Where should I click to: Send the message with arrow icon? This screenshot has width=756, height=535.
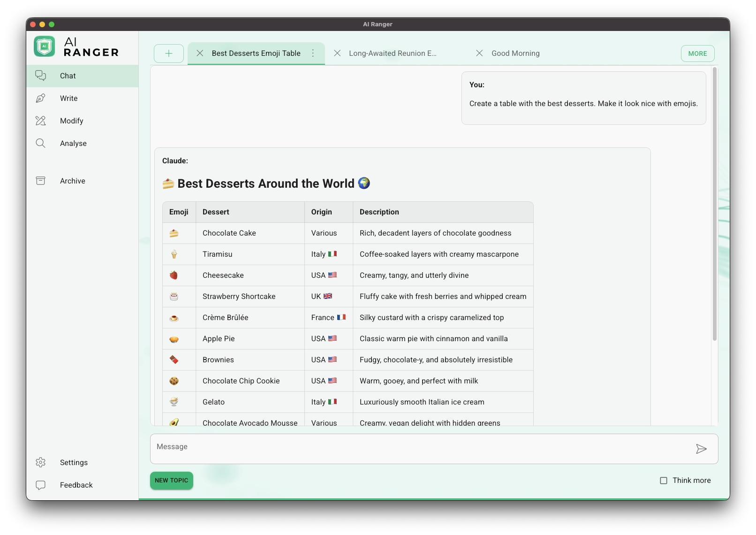point(701,449)
